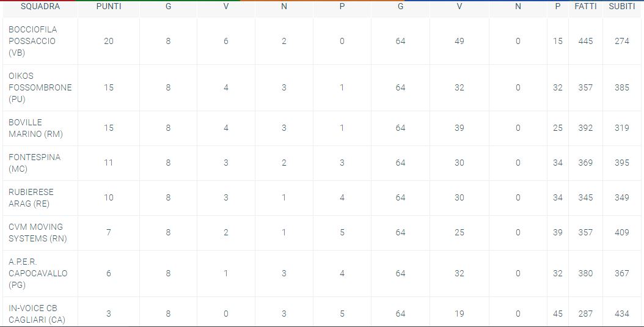The width and height of the screenshot is (644, 327).
Task: Click the value 25 in CVM Moving Systems row
Action: tap(459, 232)
